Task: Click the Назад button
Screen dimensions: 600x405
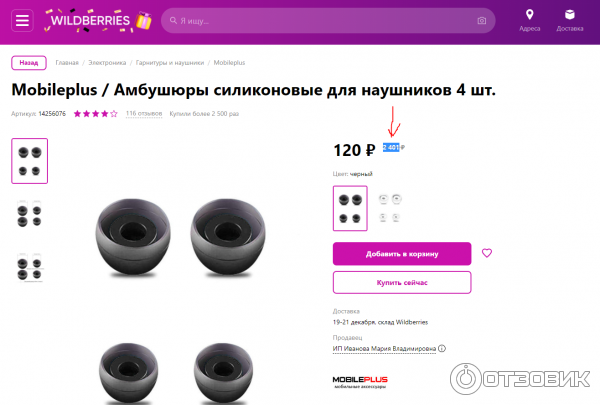Action: (x=29, y=63)
